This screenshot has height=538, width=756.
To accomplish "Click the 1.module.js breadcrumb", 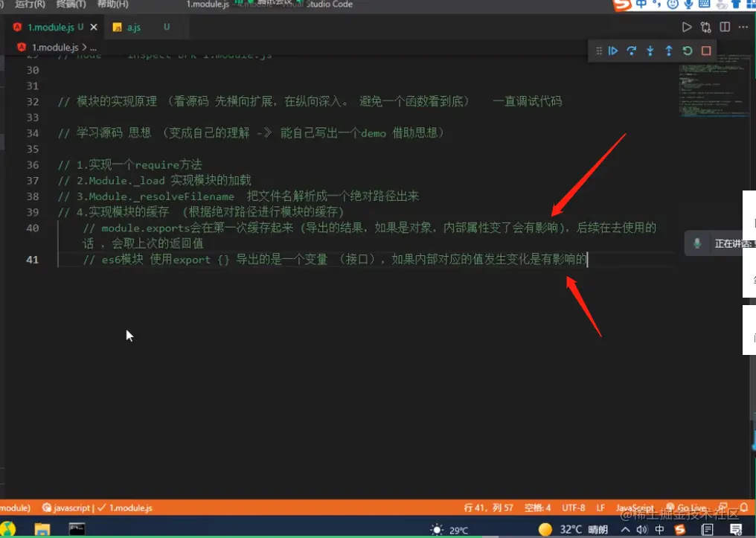I will [55, 47].
